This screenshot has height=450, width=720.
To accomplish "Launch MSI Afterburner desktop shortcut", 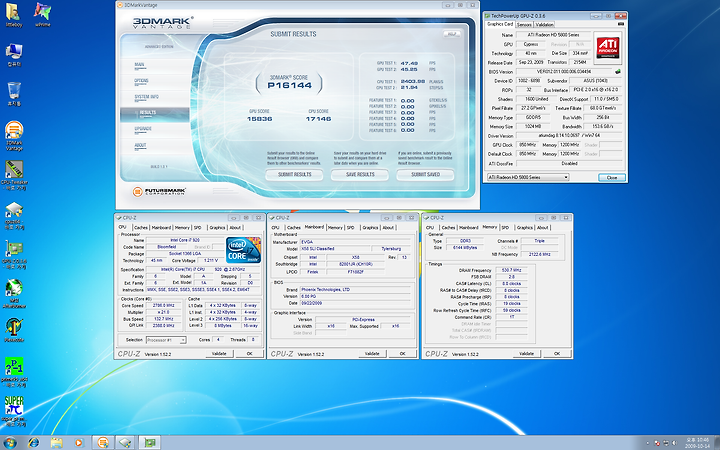I will pyautogui.click(x=14, y=293).
